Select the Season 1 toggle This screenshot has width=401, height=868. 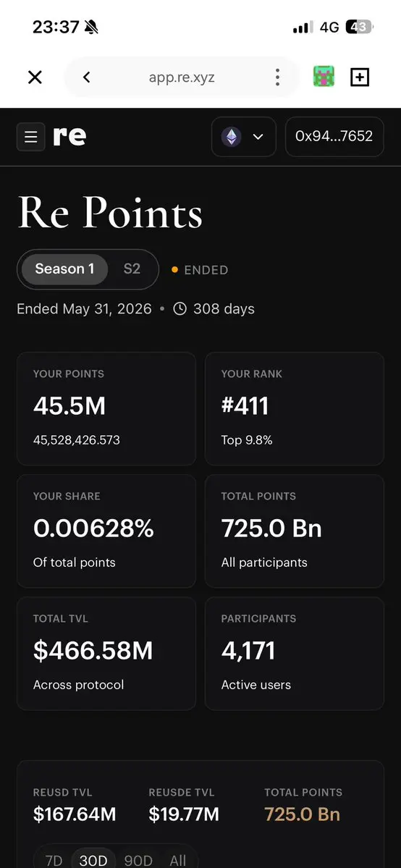[x=65, y=269]
